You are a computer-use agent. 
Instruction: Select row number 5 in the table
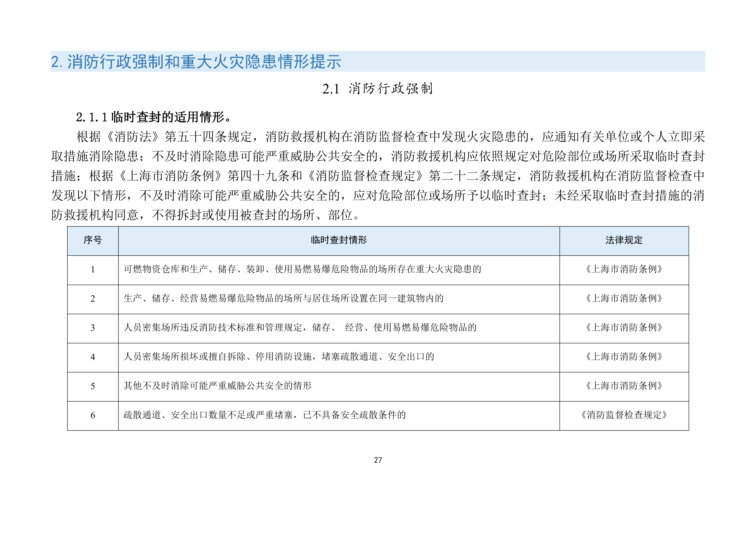click(93, 386)
